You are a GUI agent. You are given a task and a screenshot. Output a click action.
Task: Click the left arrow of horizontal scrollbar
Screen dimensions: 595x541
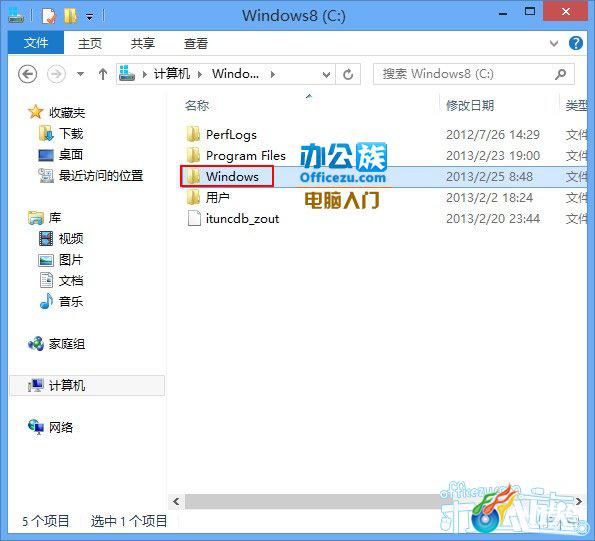coord(176,502)
